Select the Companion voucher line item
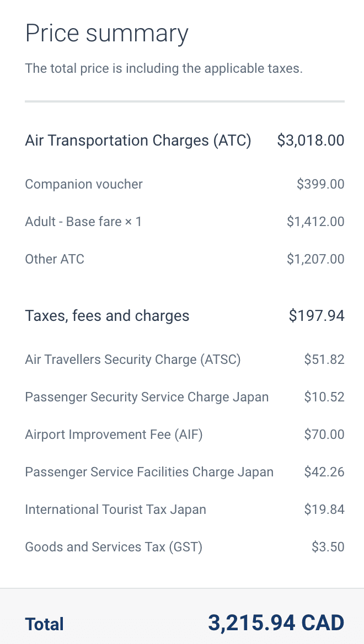364x644 pixels. click(84, 184)
